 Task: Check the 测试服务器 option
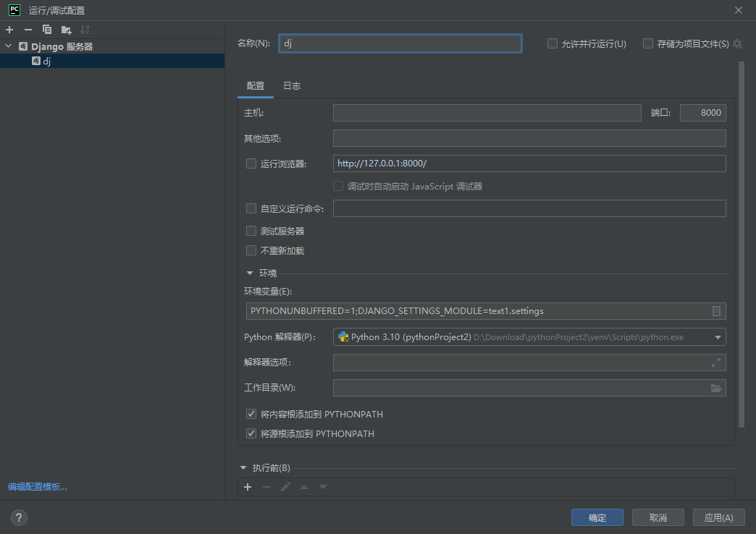[251, 232]
